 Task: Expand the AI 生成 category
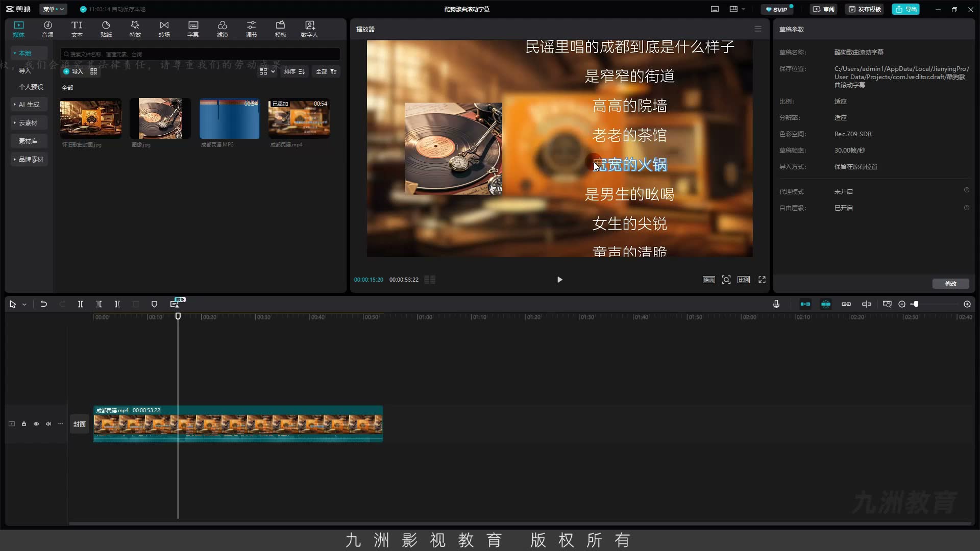click(x=29, y=105)
